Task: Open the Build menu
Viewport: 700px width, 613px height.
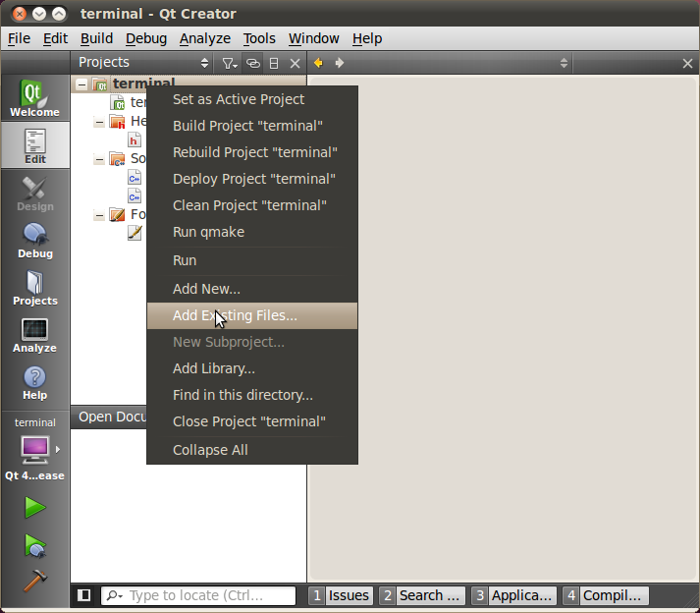Action: [x=96, y=38]
